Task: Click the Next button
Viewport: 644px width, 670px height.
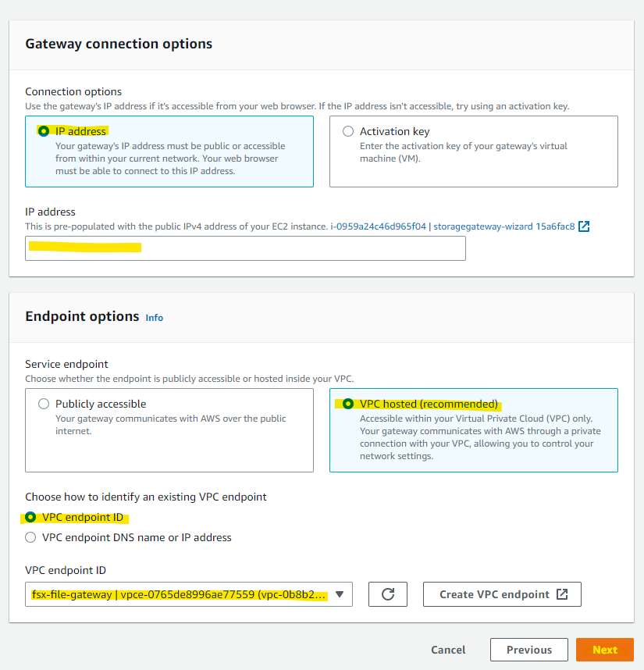Action: tap(604, 650)
